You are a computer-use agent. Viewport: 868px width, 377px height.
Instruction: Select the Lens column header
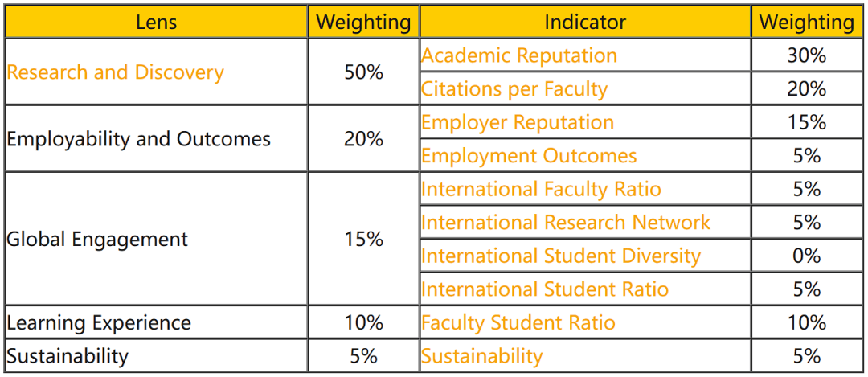(x=157, y=23)
